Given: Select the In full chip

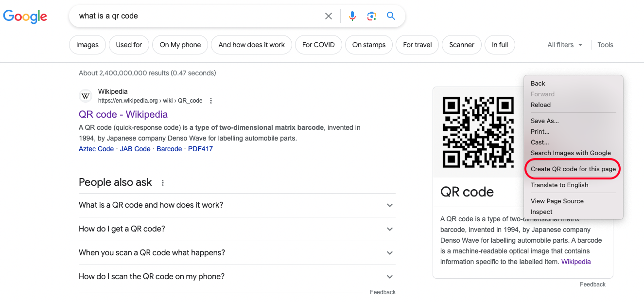Looking at the screenshot, I should tap(500, 45).
